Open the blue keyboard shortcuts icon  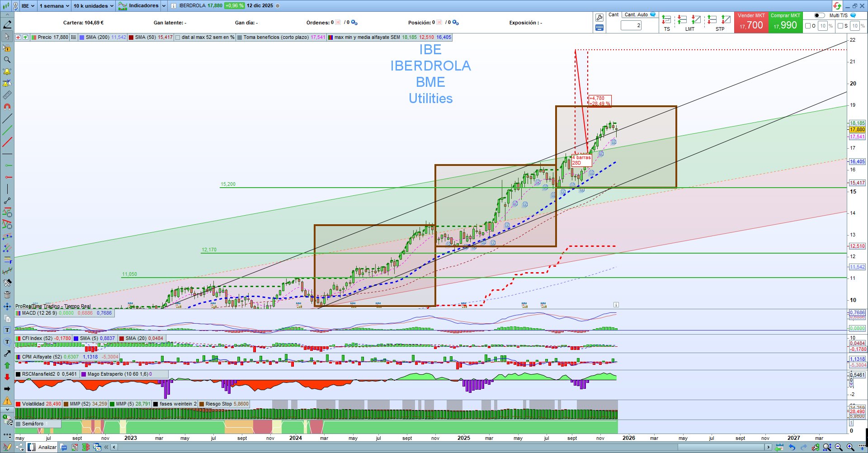(599, 28)
